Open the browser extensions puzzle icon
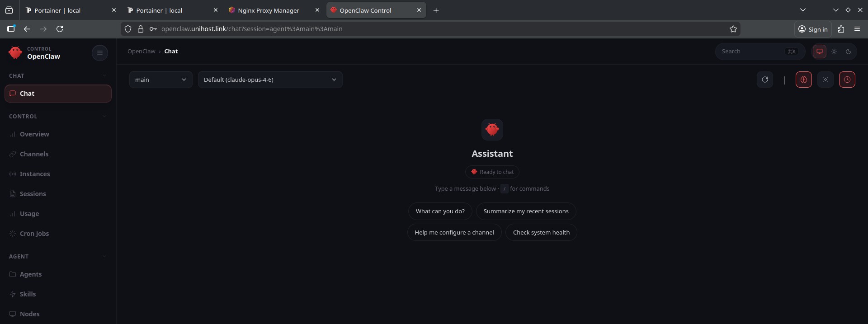Viewport: 868px width, 324px height. pyautogui.click(x=841, y=29)
